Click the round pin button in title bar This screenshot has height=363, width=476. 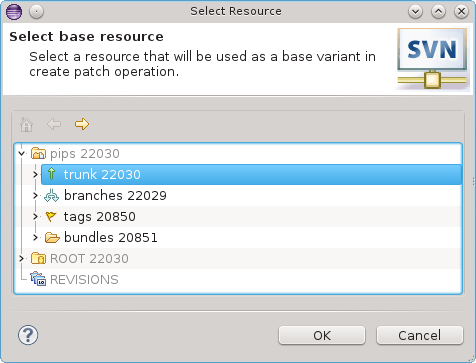pyautogui.click(x=36, y=12)
